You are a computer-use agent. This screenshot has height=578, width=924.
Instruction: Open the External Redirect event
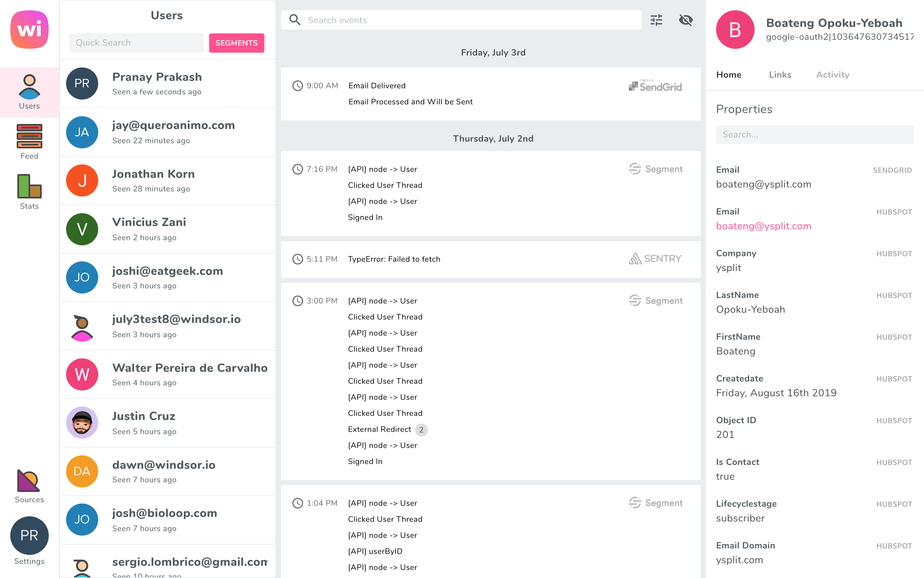coord(380,429)
